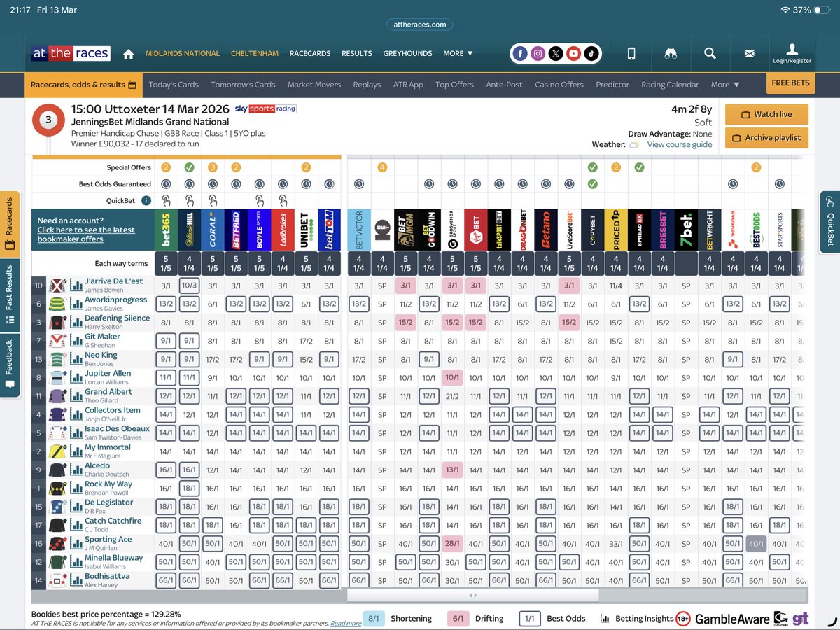Click the horizontal odds table scrollbar
Viewport: 840px width, 630px height.
coord(473,595)
